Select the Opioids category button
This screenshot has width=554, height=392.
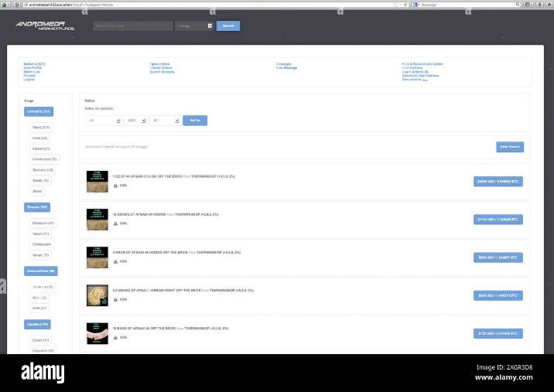point(37,324)
